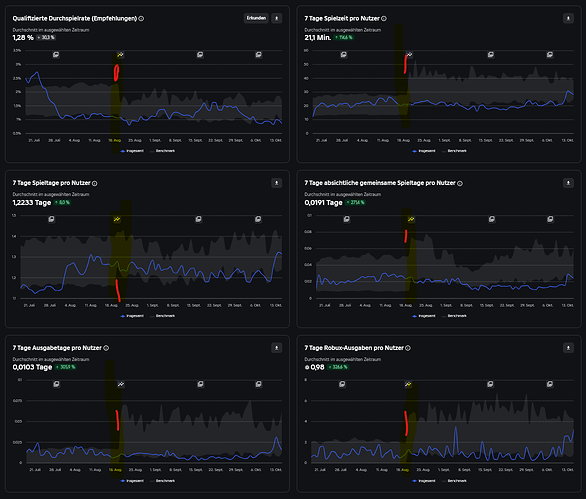Open event marker near 15. Sept. on Spieltage chart
The height and width of the screenshot is (499, 586).
(x=198, y=219)
